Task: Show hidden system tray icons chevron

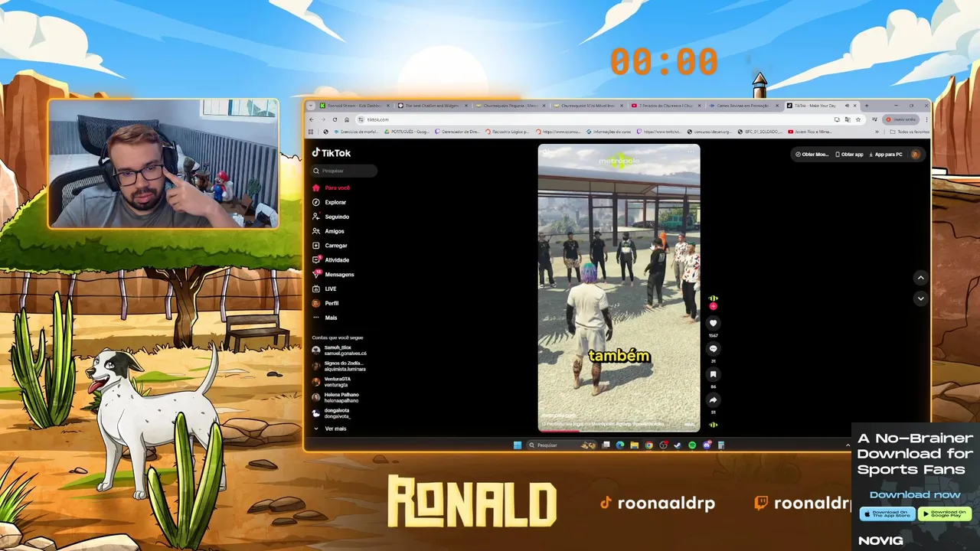Action: click(x=848, y=445)
